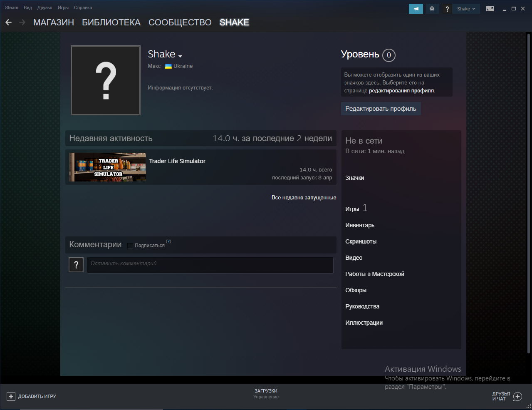Open the Значки link
Viewport: 532px width, 410px height.
[355, 178]
